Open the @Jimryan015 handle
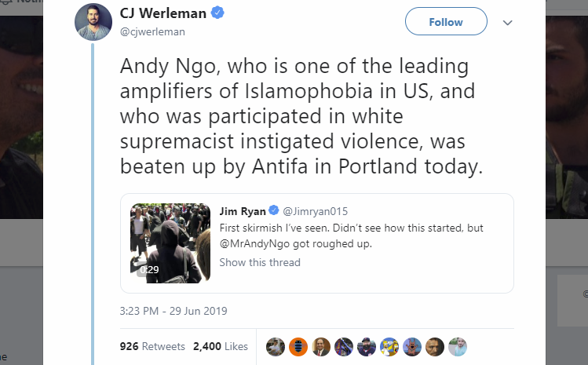 (x=315, y=211)
